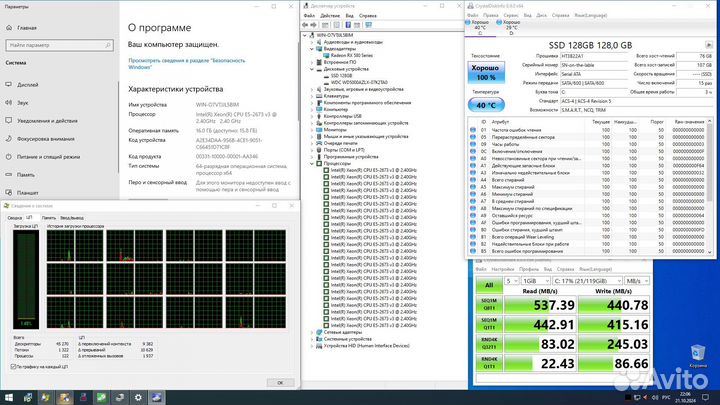This screenshot has width=720, height=405.
Task: Run the SEQ1M Q8T1 test
Action: pyautogui.click(x=489, y=305)
